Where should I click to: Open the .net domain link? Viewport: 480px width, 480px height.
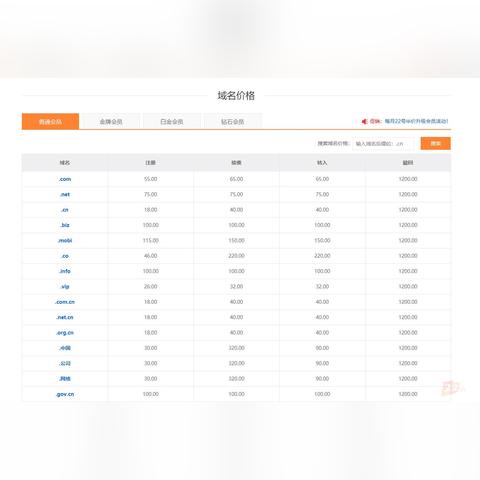pyautogui.click(x=65, y=194)
